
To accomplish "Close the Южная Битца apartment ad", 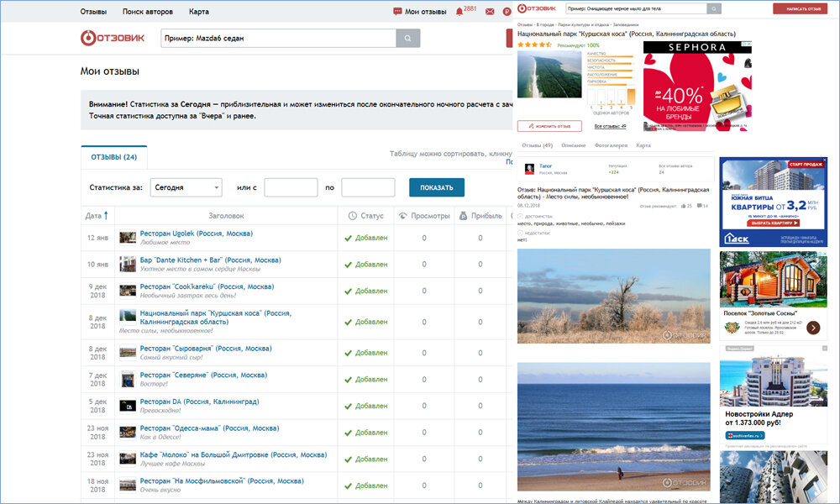I will click(825, 160).
